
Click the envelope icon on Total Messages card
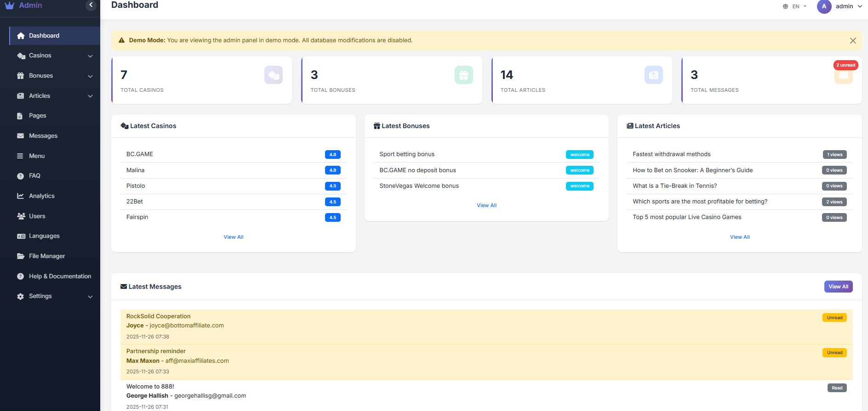click(843, 76)
